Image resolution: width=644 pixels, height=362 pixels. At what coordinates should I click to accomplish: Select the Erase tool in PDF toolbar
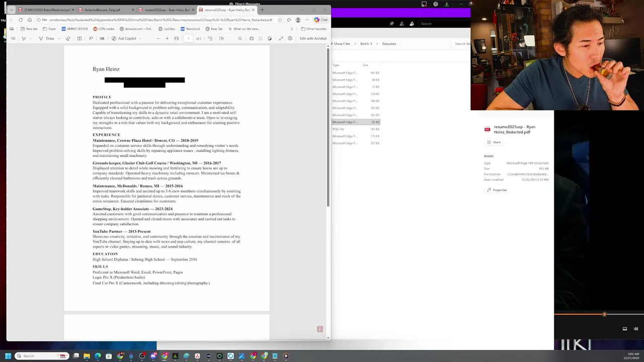(68, 38)
